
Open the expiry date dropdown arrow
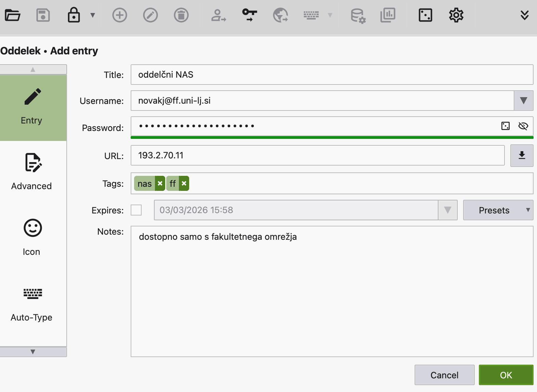448,210
